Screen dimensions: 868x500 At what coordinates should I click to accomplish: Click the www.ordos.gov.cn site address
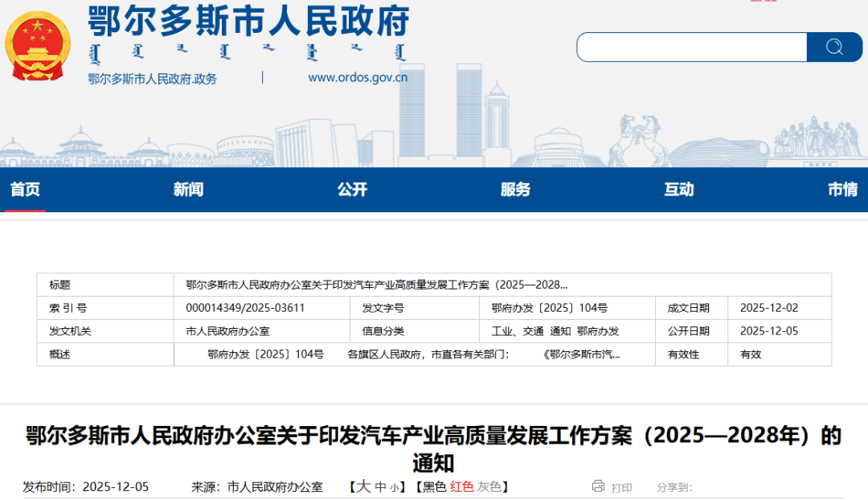[x=358, y=77]
